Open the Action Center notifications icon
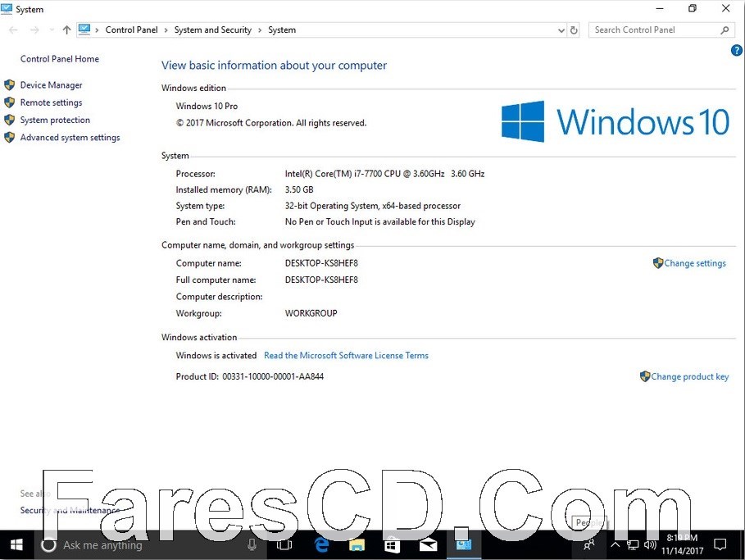Image resolution: width=745 pixels, height=560 pixels. tap(720, 544)
